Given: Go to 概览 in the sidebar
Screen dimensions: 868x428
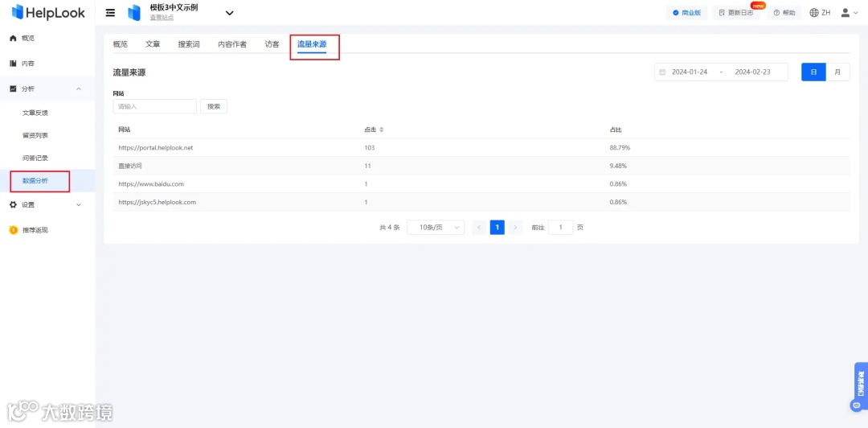Looking at the screenshot, I should click(28, 39).
